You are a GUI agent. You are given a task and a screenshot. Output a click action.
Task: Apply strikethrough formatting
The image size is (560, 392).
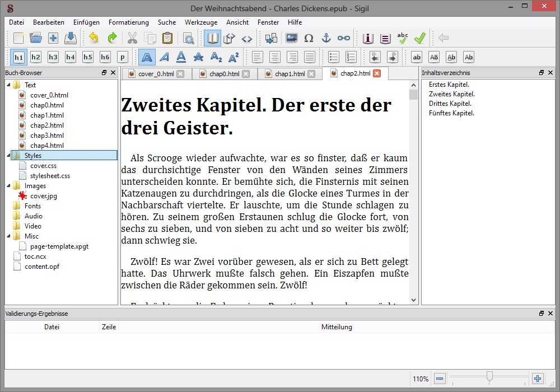point(199,57)
